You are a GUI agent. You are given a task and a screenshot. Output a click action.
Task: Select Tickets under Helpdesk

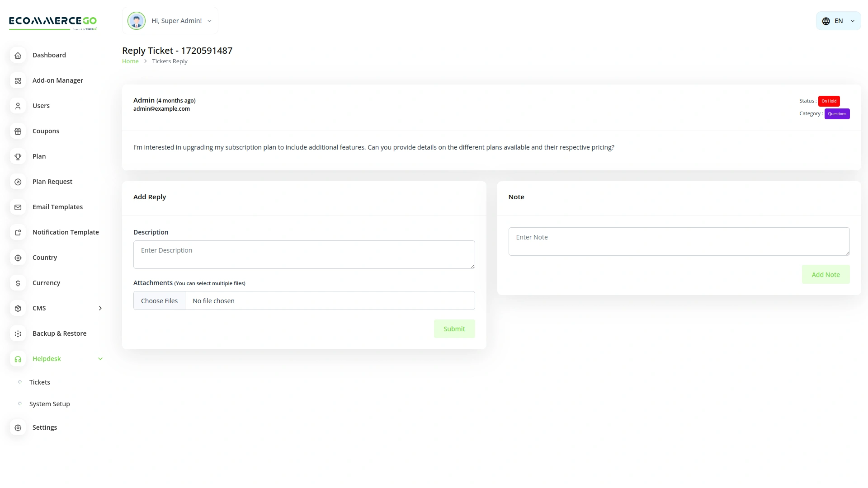40,382
